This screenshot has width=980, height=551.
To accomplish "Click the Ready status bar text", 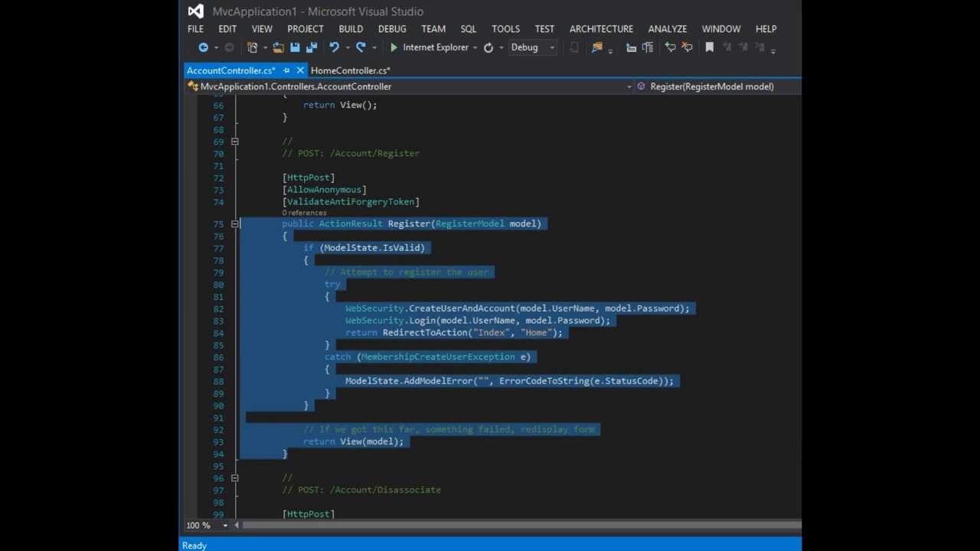I will (194, 546).
